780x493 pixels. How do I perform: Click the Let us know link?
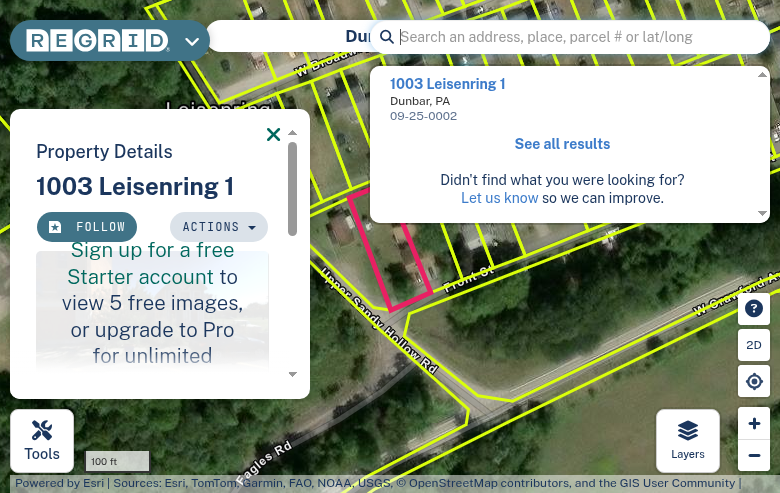499,198
